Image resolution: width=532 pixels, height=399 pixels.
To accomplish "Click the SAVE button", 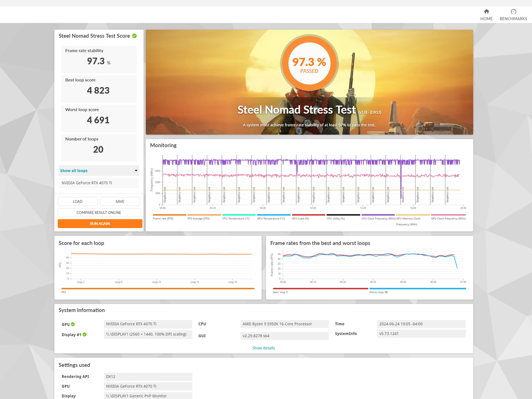I will pyautogui.click(x=120, y=201).
